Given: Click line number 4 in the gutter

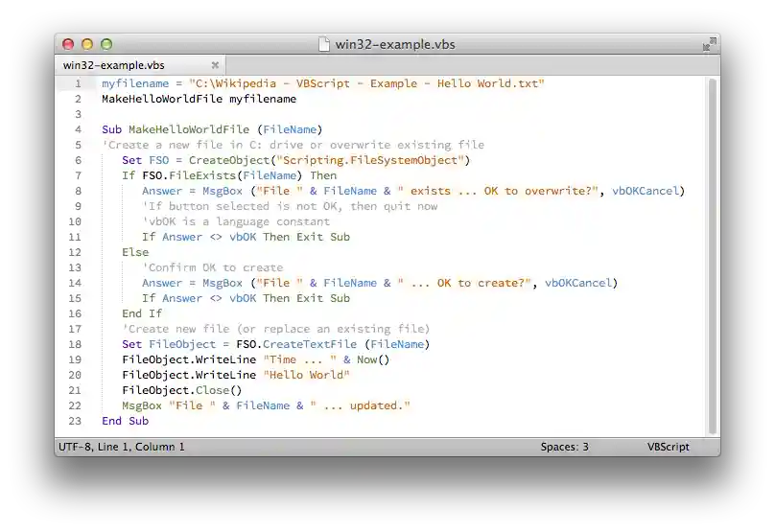Looking at the screenshot, I should pos(78,129).
